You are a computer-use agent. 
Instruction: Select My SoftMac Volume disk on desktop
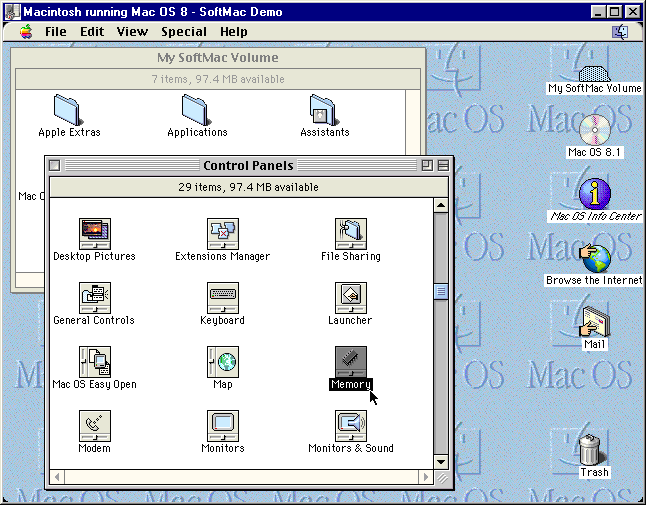(594, 73)
